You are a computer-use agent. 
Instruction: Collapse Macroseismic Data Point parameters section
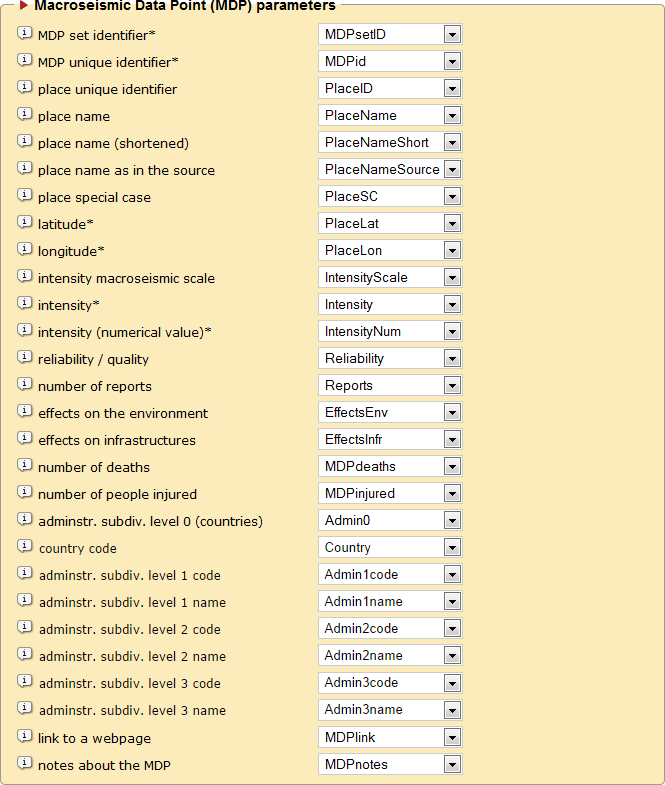click(24, 6)
